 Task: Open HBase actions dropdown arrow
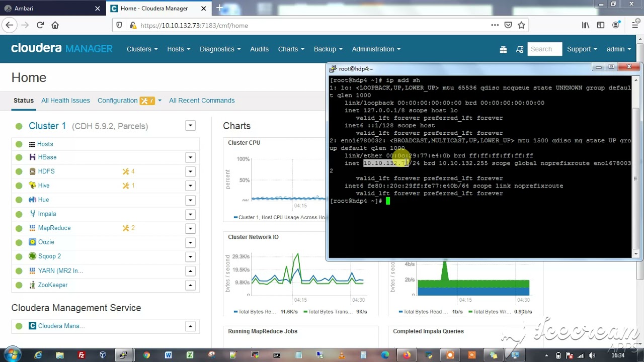coord(190,157)
